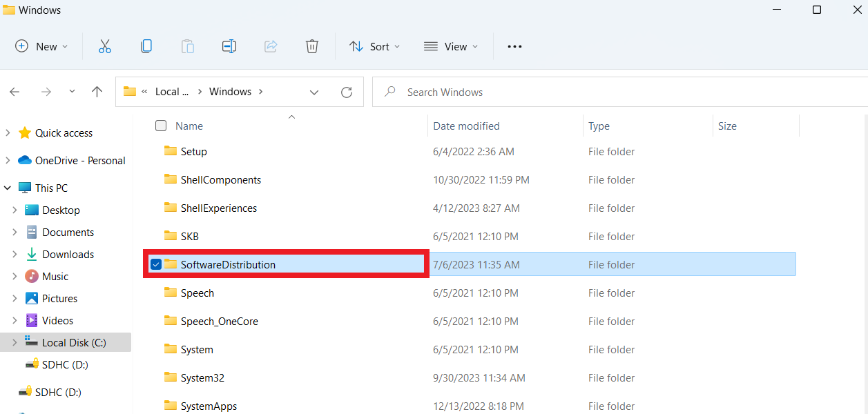Open the See more ellipsis menu
Viewport: 868px width, 414px height.
[514, 46]
